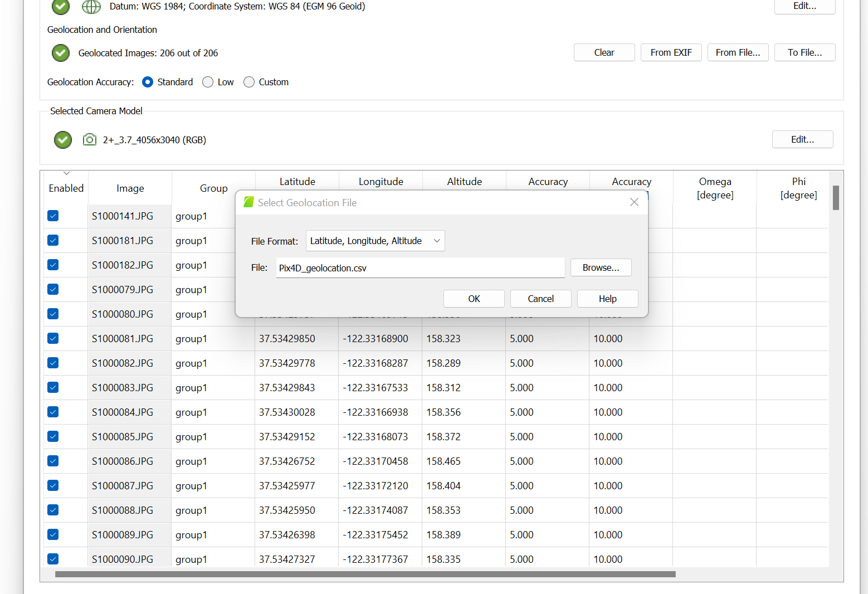Select Standard geolocation accuracy
The height and width of the screenshot is (594, 868).
[148, 82]
